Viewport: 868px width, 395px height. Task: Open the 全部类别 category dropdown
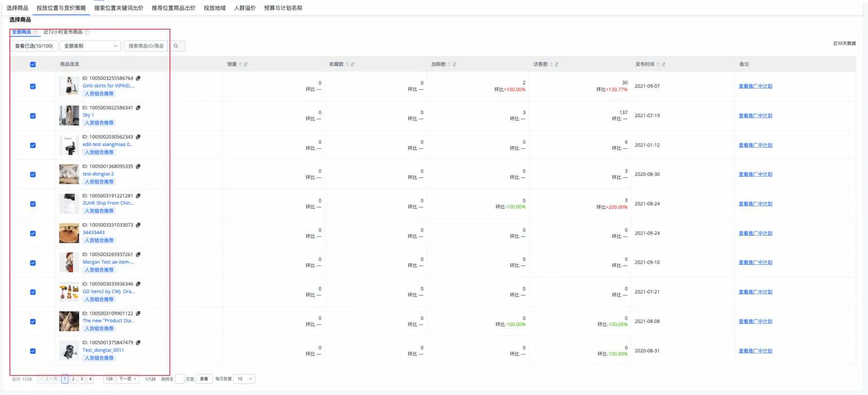[x=90, y=46]
